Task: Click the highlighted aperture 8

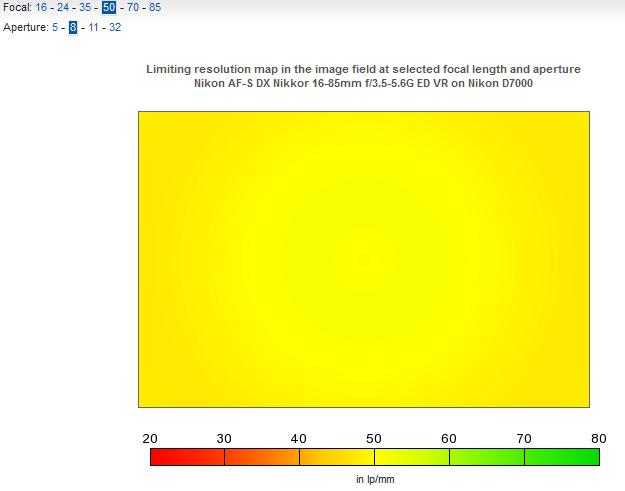Action: [73, 27]
